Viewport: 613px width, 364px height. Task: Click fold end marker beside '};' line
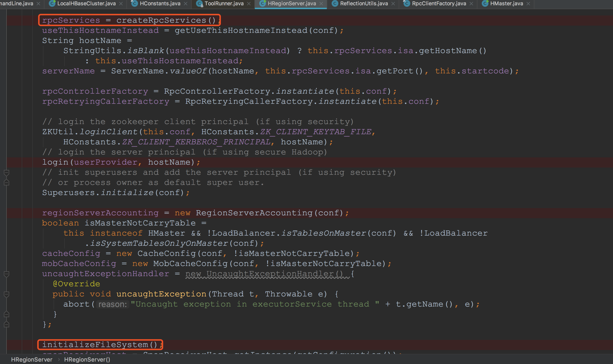click(7, 324)
